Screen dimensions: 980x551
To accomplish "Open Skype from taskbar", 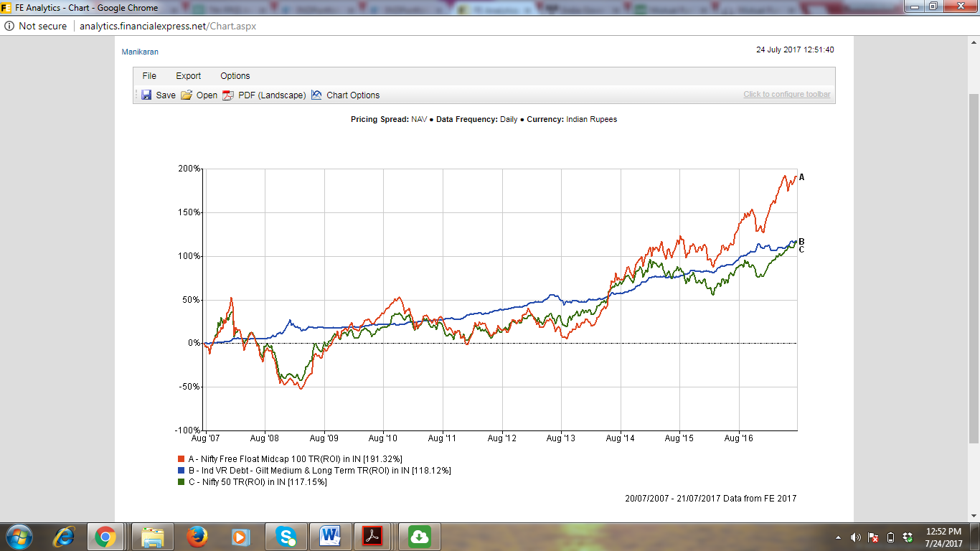I will click(286, 537).
